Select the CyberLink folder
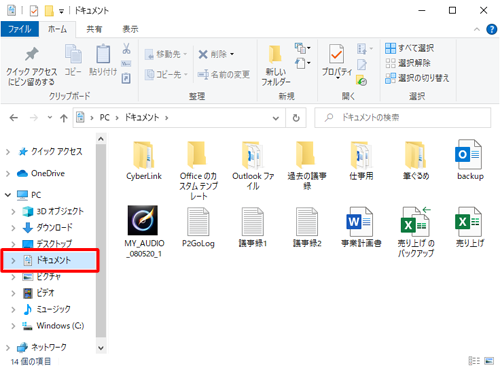 click(144, 160)
